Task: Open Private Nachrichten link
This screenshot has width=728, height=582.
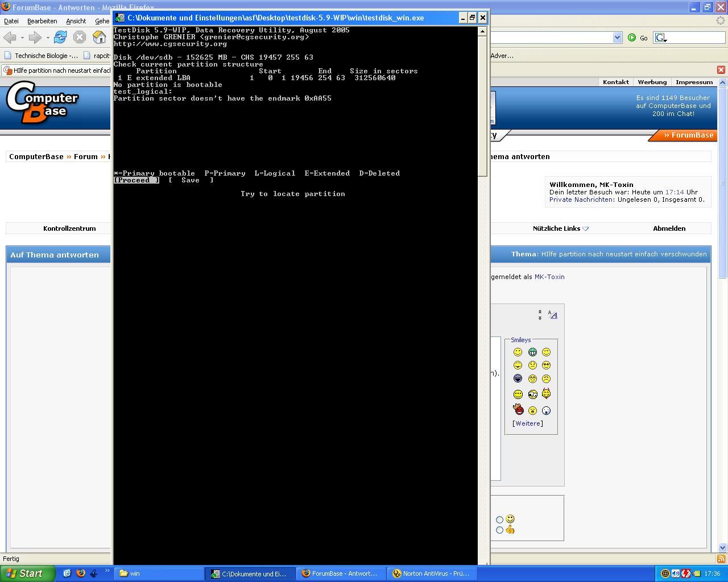Action: click(x=581, y=199)
